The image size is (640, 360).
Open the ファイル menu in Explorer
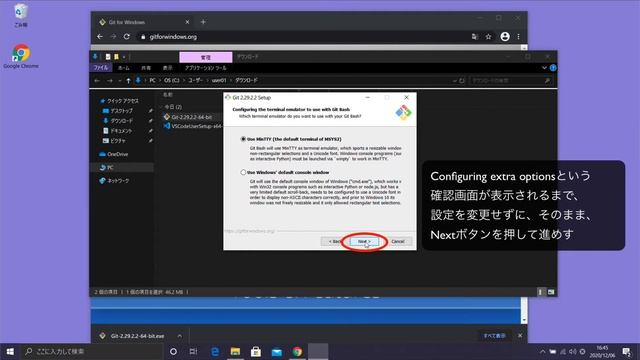(101, 68)
